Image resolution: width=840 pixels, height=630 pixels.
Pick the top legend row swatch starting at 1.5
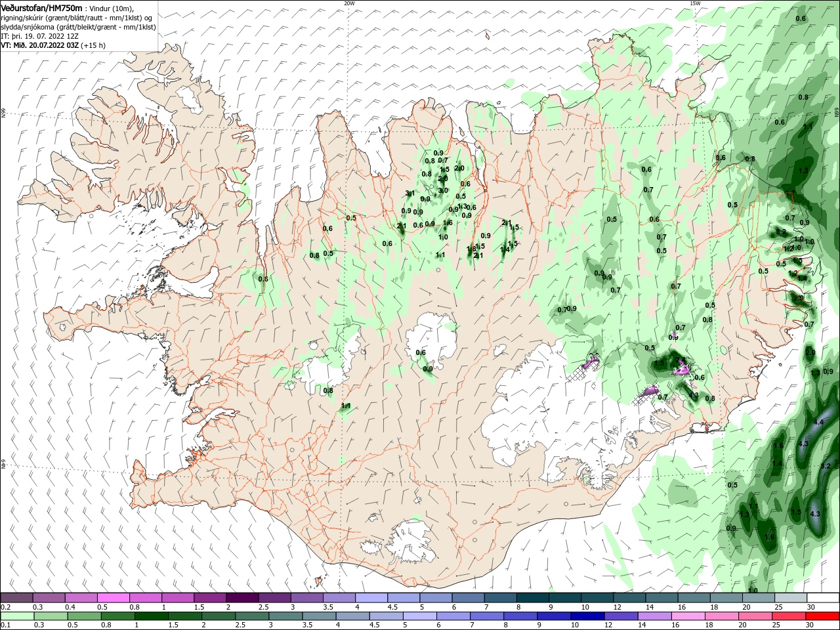point(210,598)
